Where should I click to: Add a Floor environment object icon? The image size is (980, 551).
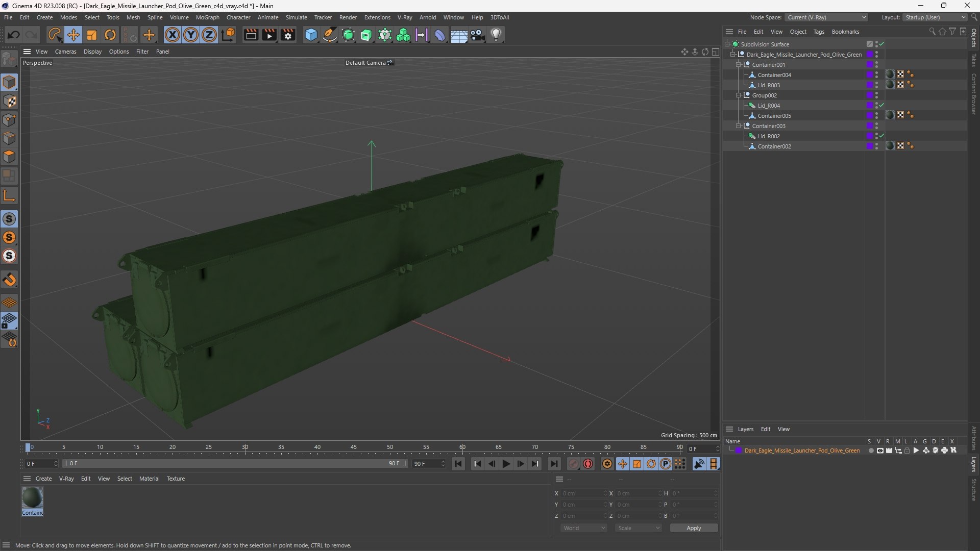[x=459, y=35]
